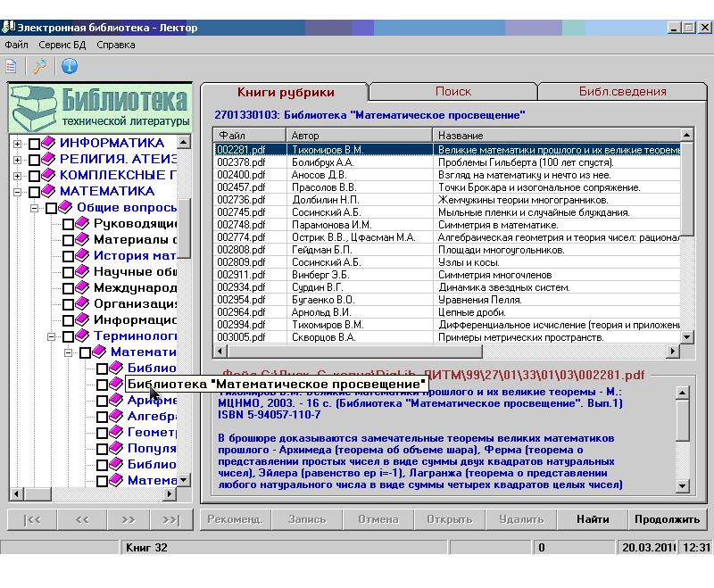Image resolution: width=714 pixels, height=588 pixels.
Task: Toggle checkbox for Материалы
Action: [69, 240]
